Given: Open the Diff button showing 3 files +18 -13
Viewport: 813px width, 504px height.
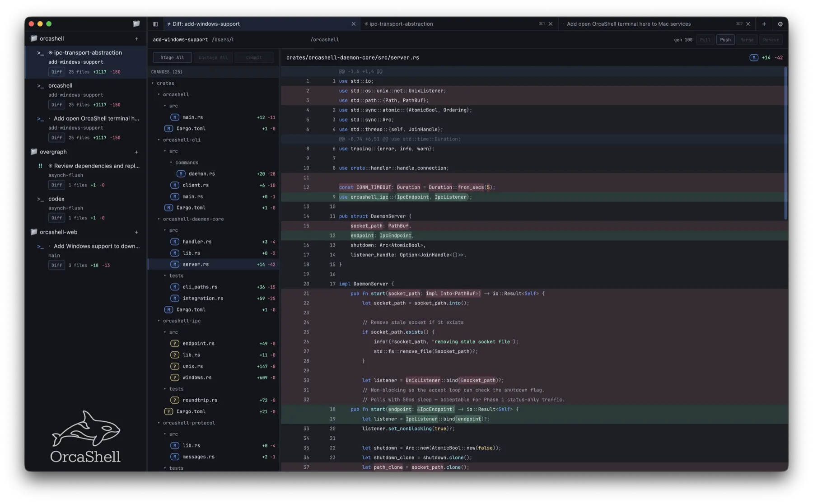Looking at the screenshot, I should click(x=56, y=266).
